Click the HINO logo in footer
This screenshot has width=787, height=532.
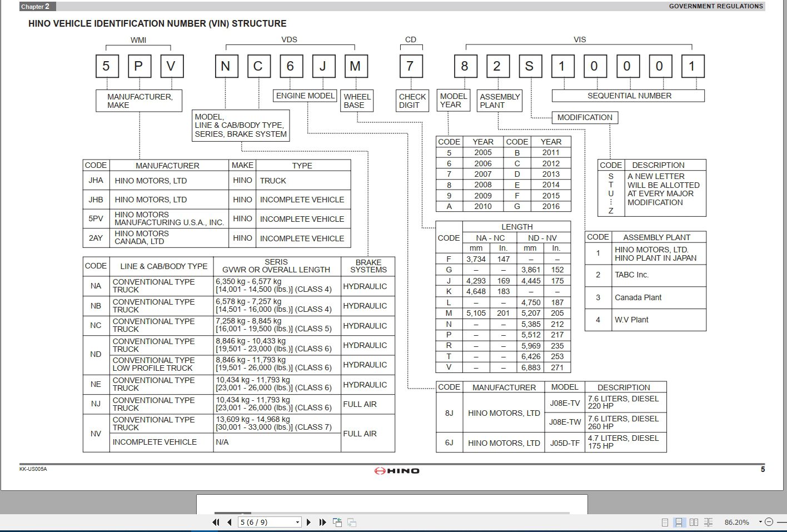point(396,471)
